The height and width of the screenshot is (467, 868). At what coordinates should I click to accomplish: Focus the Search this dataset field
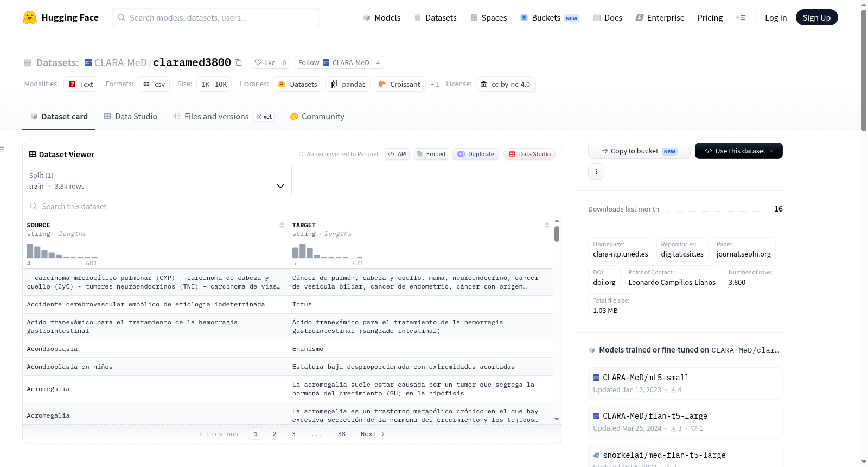pyautogui.click(x=292, y=206)
